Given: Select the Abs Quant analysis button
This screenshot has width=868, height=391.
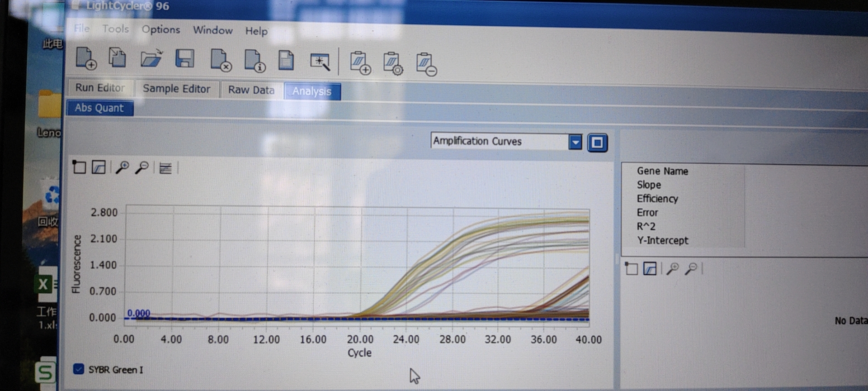Looking at the screenshot, I should (99, 108).
